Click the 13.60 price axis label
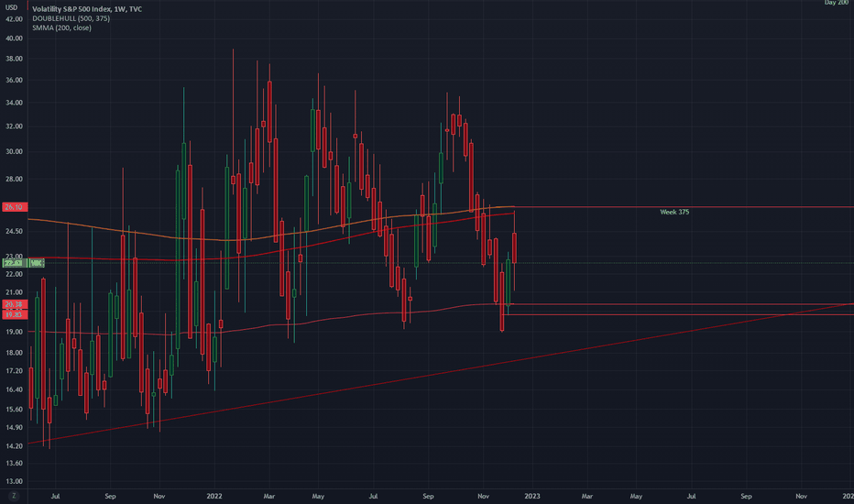Image resolution: width=854 pixels, height=504 pixels. point(14,463)
